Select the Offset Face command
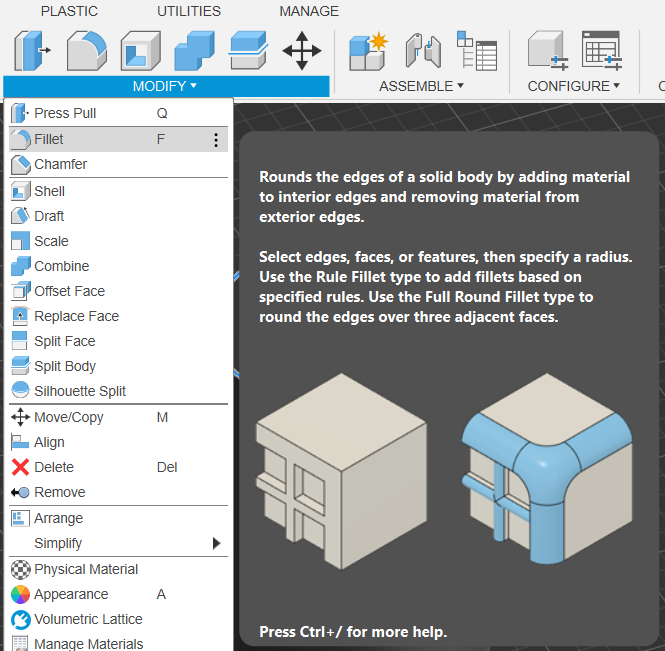 [69, 291]
